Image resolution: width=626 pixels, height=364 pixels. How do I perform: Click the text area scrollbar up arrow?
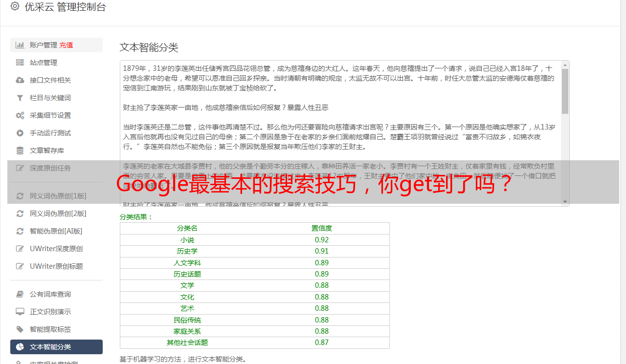(x=565, y=64)
